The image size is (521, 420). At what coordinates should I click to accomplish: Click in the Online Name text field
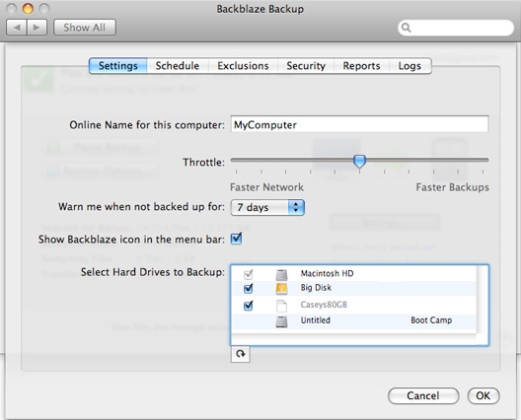tap(359, 124)
